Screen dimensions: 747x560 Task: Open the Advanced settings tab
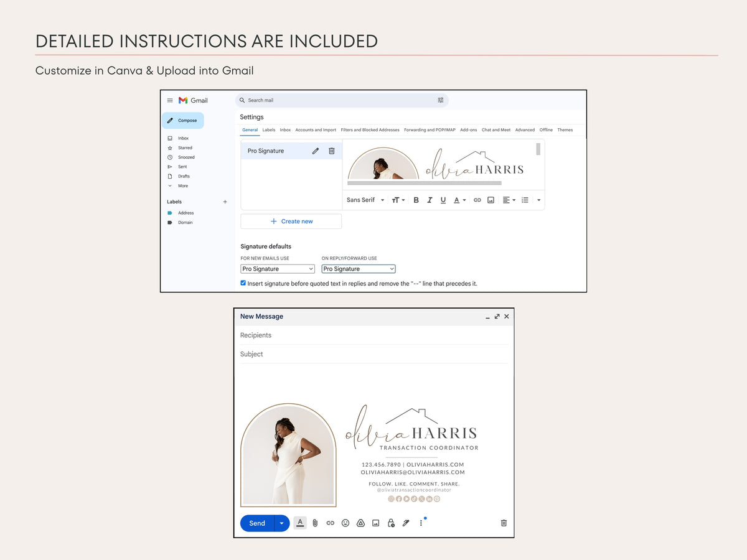point(525,130)
